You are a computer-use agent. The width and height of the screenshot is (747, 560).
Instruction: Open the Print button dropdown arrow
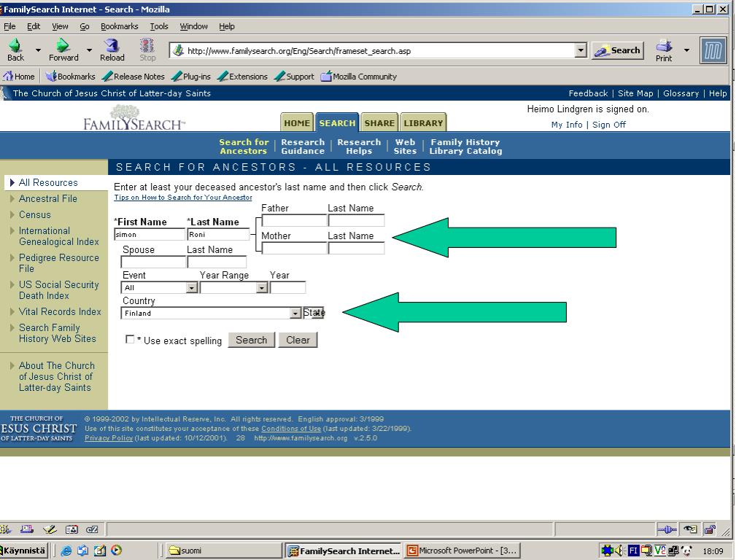pos(686,50)
